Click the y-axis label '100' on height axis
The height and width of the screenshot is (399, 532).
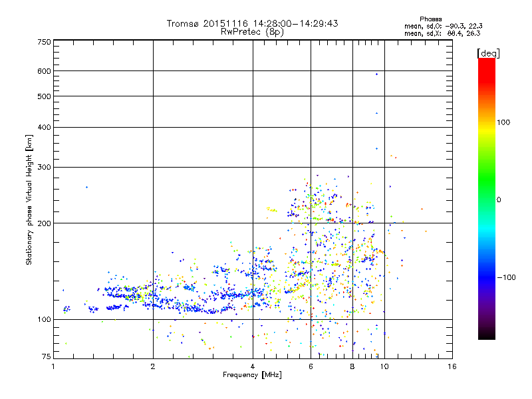[44, 320]
